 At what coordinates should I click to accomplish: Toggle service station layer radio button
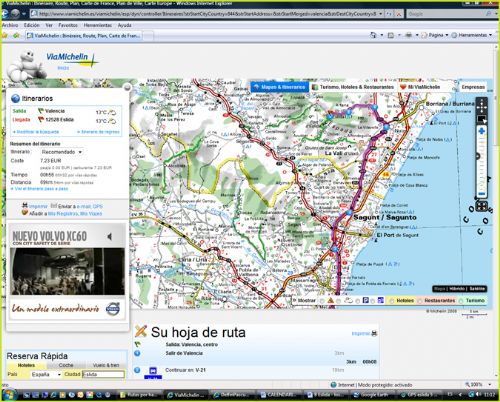(373, 301)
